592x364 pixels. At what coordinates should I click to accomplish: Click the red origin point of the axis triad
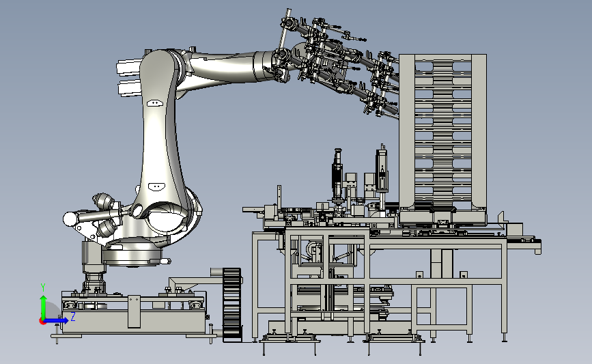click(x=42, y=322)
